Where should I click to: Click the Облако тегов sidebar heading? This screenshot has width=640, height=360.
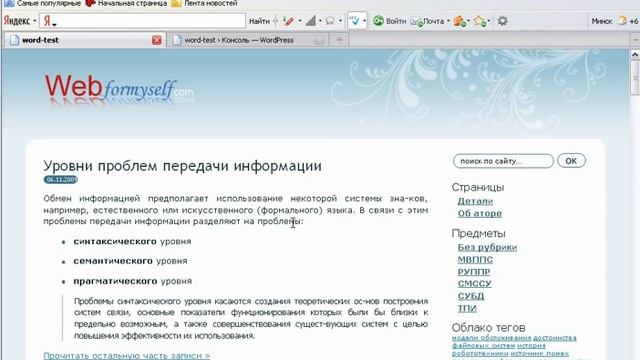pyautogui.click(x=488, y=328)
